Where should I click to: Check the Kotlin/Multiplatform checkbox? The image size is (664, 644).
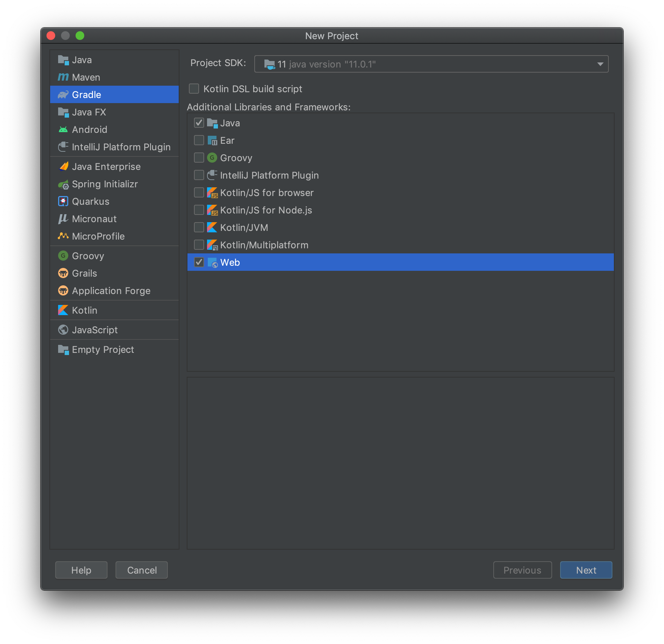point(199,245)
